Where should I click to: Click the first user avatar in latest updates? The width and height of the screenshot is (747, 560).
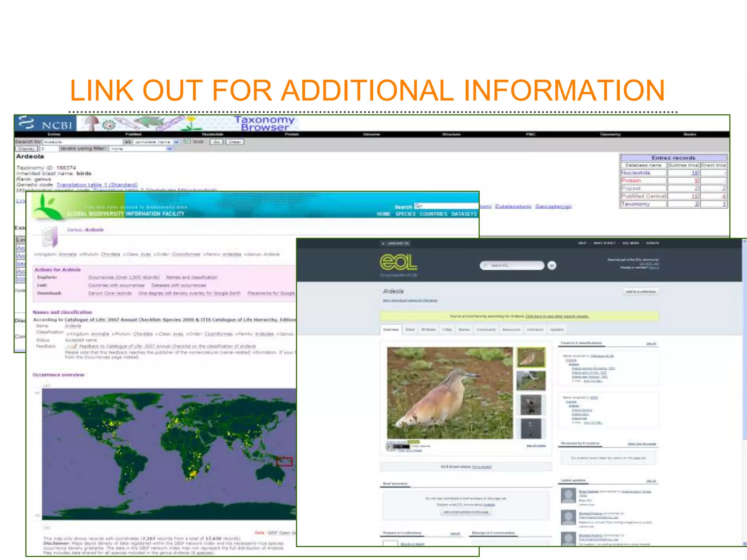568,496
